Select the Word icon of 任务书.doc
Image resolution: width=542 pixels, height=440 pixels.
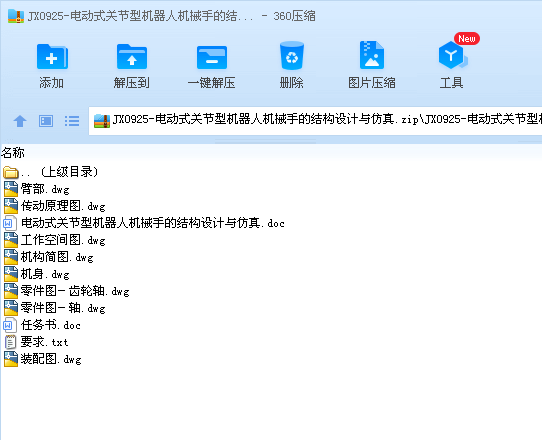10,325
